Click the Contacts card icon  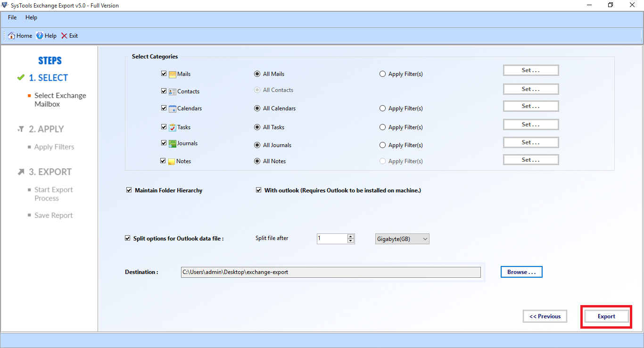[x=173, y=91]
